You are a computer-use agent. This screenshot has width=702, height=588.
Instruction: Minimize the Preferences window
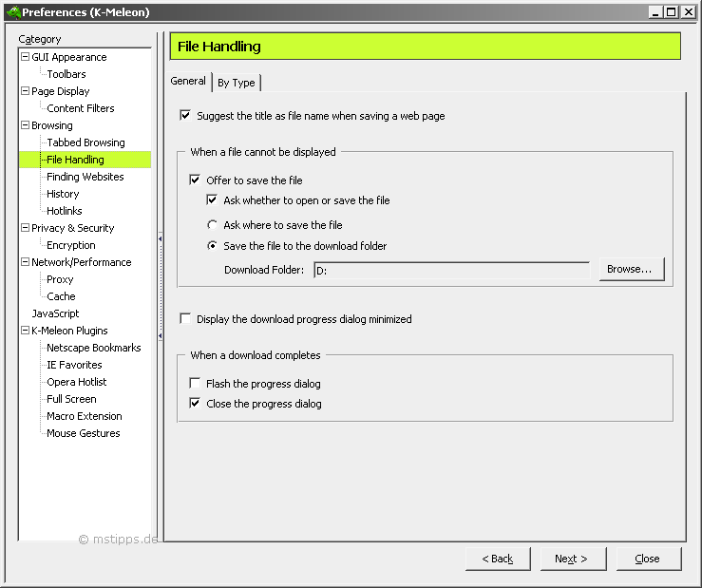[655, 12]
